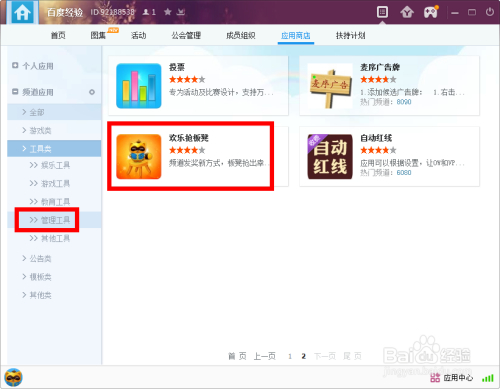This screenshot has width=500, height=389.
Task: Switch to the 成员组织 tab
Action: [x=241, y=35]
